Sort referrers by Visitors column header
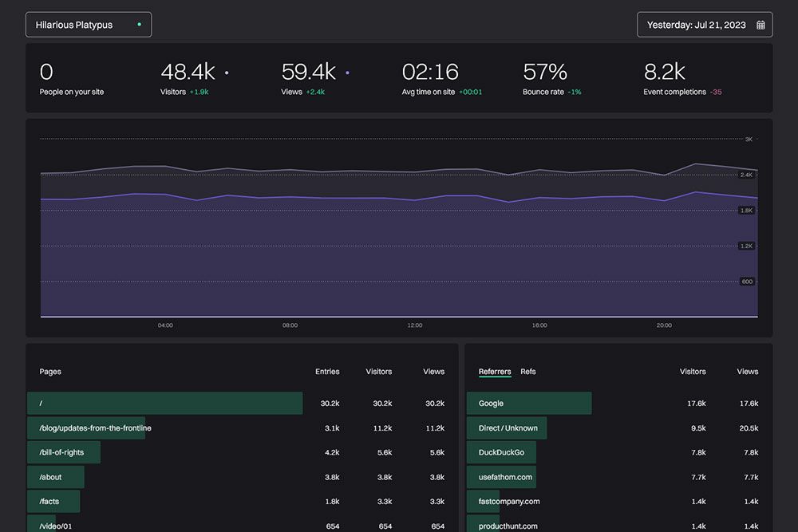Screen dimensions: 798x532 pyautogui.click(x=692, y=372)
